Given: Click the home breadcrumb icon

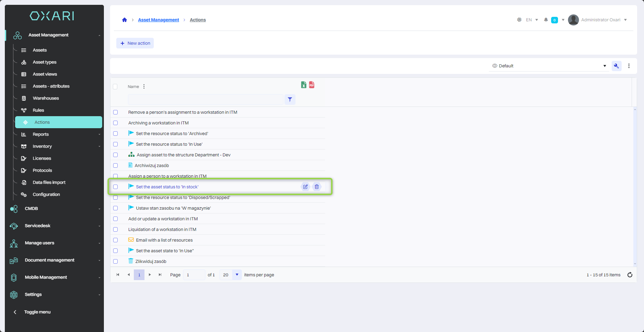Looking at the screenshot, I should (x=125, y=20).
